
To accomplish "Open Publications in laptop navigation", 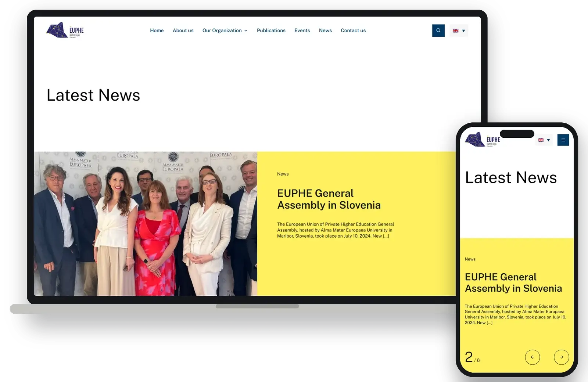I will tap(271, 30).
